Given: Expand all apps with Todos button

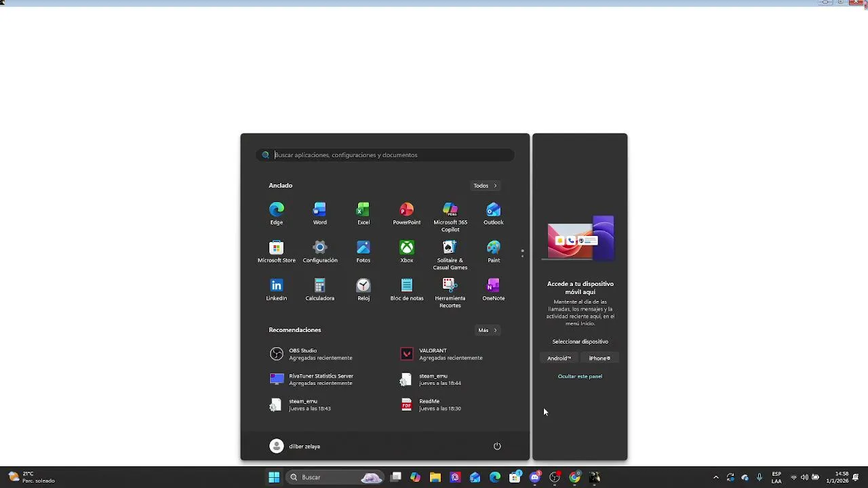Looking at the screenshot, I should tap(485, 186).
